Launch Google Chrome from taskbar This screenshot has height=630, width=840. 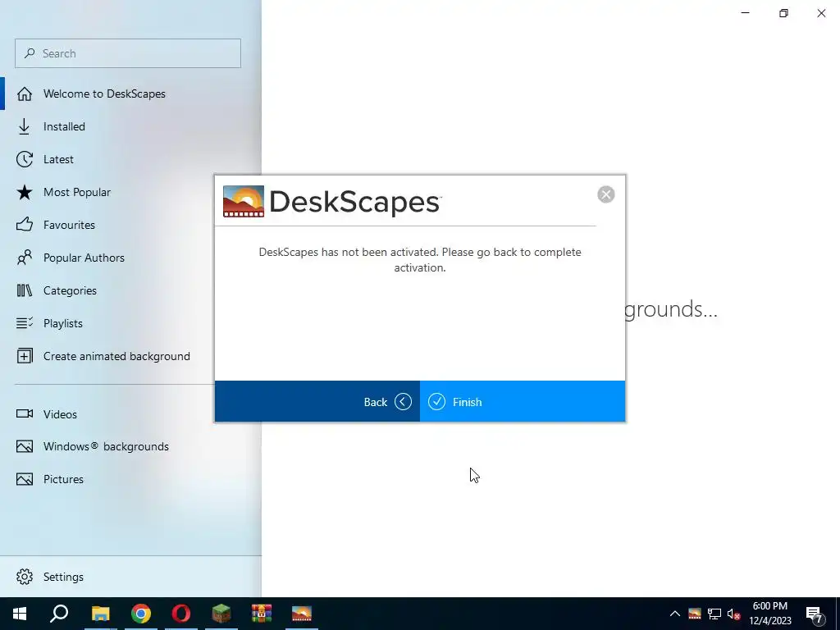141,614
